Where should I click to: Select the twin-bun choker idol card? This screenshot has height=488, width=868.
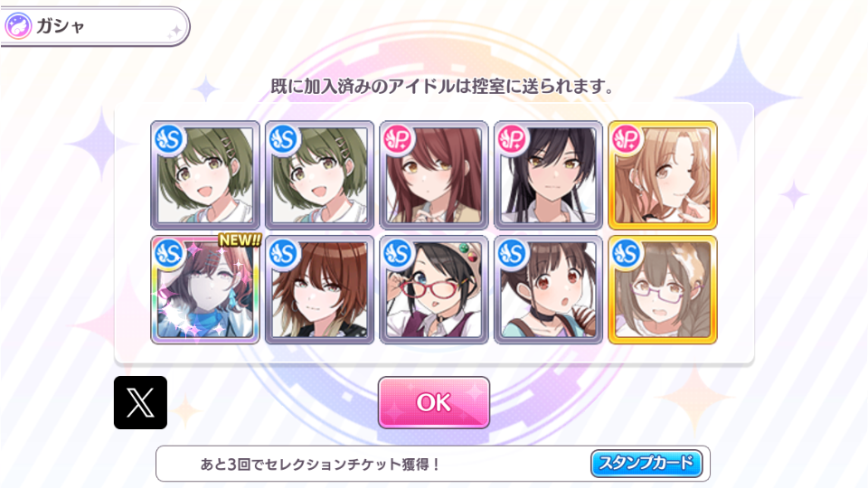[x=548, y=289]
